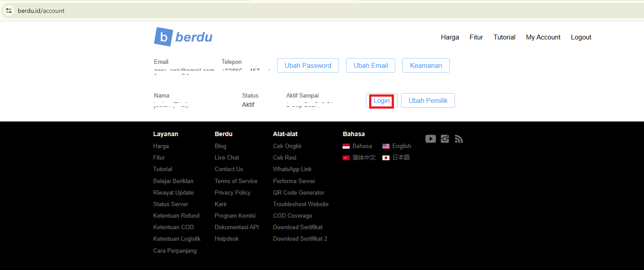
Task: Open the Karir link
Action: (x=221, y=204)
